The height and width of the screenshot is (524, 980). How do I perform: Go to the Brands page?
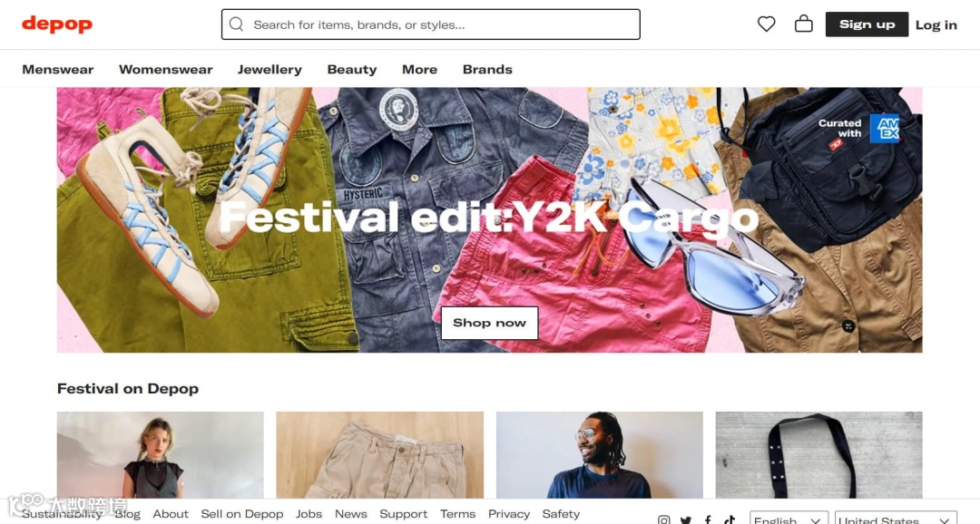point(487,69)
